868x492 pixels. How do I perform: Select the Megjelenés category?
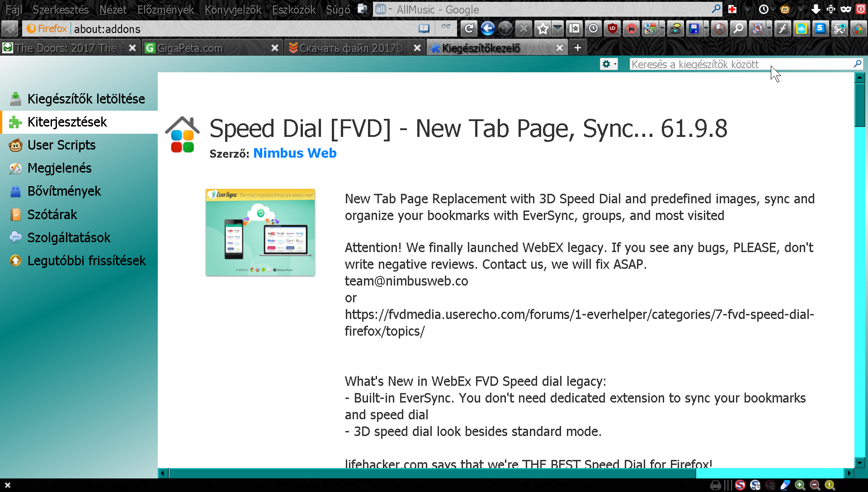coord(79,168)
